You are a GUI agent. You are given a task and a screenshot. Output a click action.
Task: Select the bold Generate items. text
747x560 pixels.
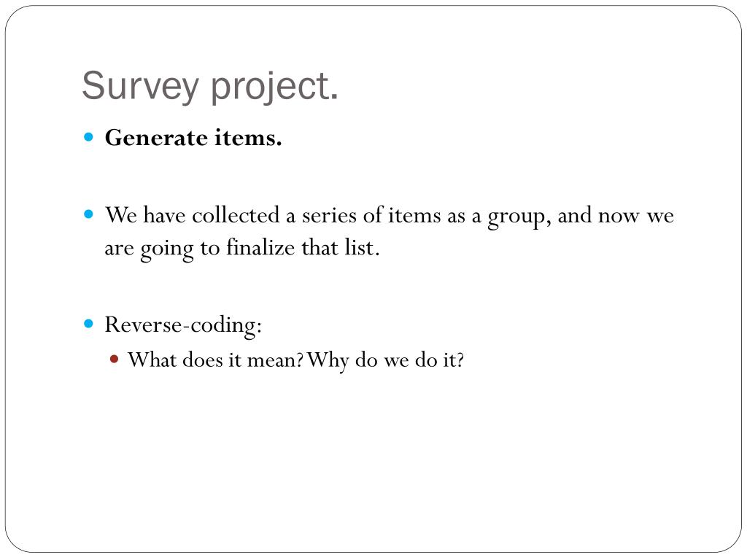[x=193, y=138]
